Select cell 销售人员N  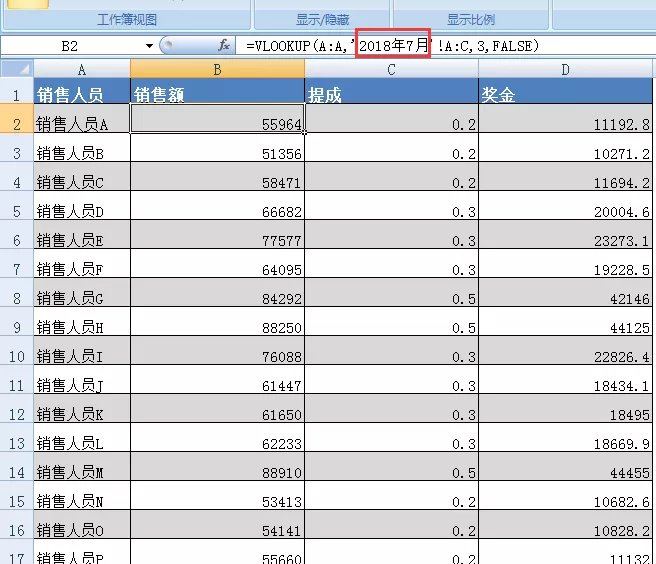pyautogui.click(x=82, y=495)
